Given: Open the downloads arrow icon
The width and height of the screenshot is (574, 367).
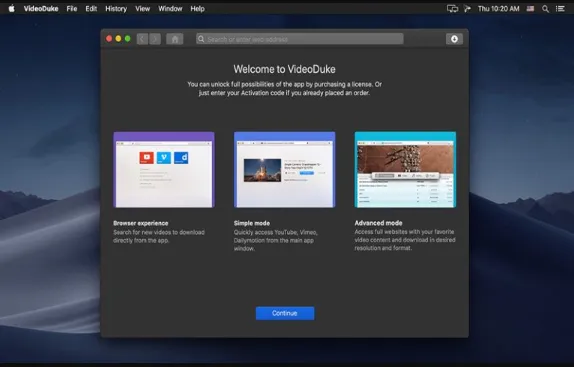Looking at the screenshot, I should (x=454, y=39).
